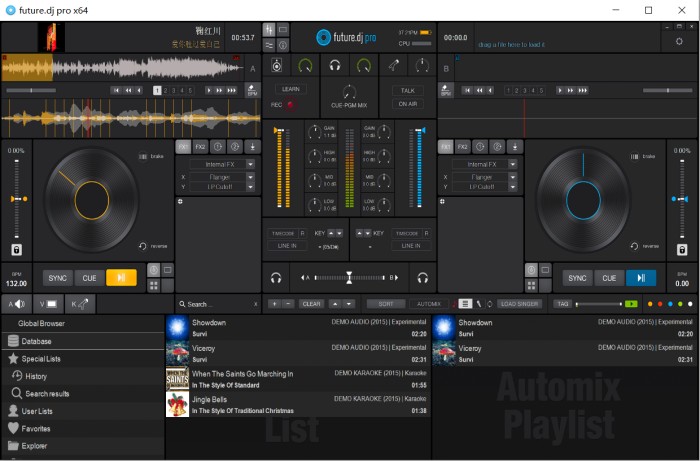Click the LOAD SINGER button
The image size is (700, 461).
pyautogui.click(x=519, y=304)
